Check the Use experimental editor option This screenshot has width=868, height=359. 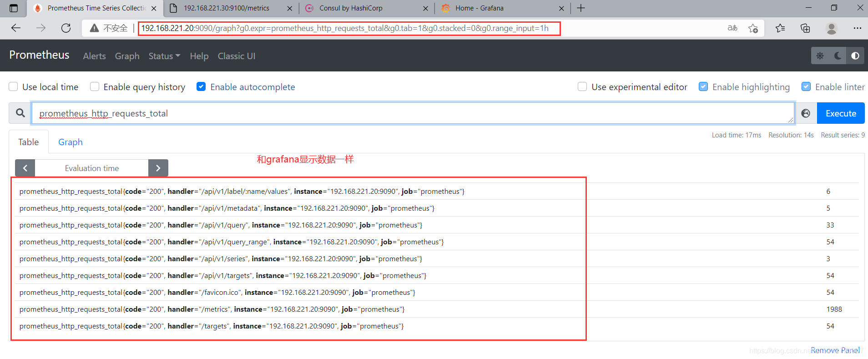(582, 86)
